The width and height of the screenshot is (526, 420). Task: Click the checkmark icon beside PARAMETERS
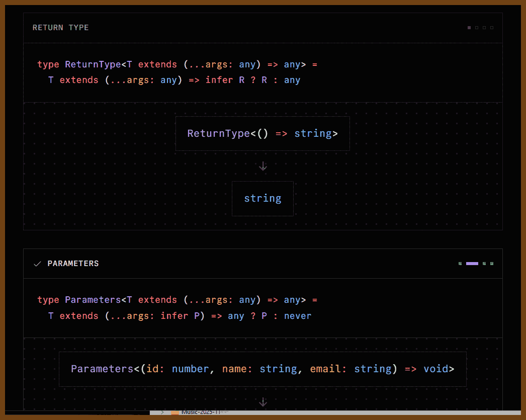[37, 264]
